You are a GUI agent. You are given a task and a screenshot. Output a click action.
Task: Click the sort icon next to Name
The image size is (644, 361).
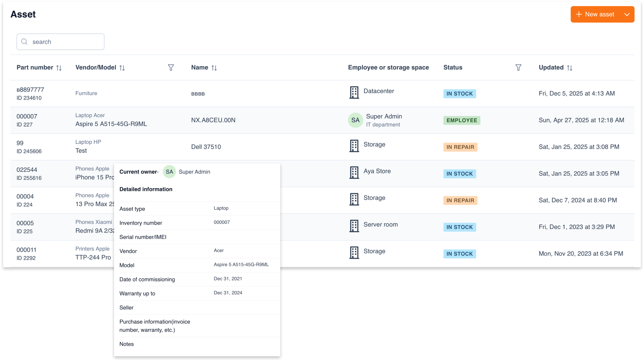tap(215, 67)
